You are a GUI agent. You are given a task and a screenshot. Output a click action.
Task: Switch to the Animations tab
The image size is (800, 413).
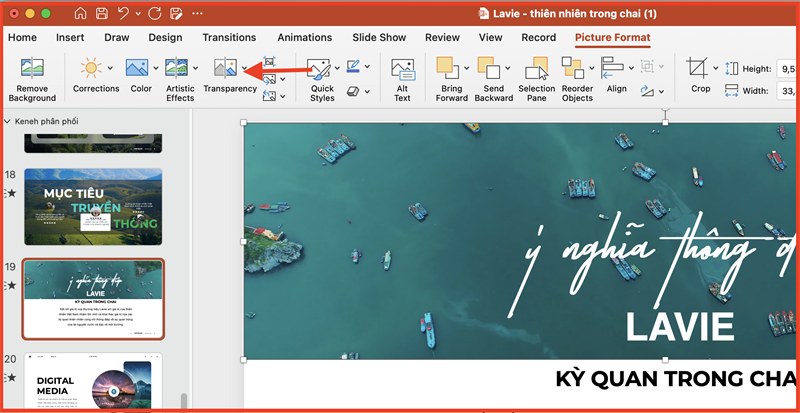pyautogui.click(x=304, y=38)
